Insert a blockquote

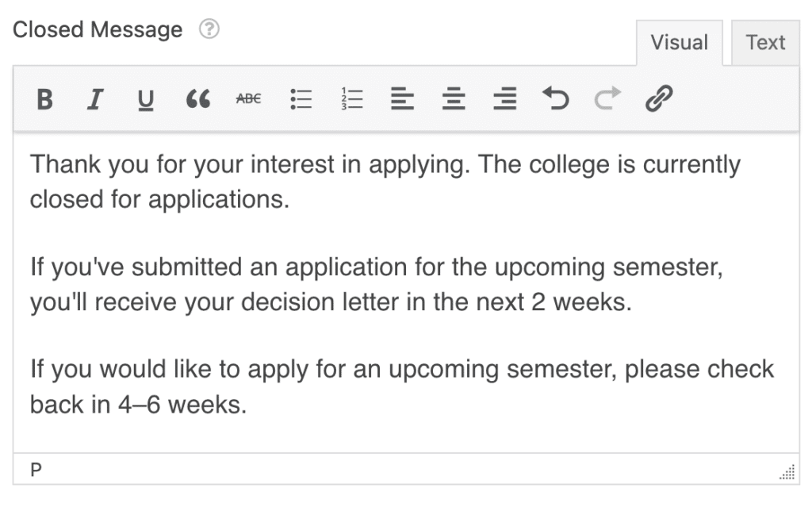pos(197,98)
